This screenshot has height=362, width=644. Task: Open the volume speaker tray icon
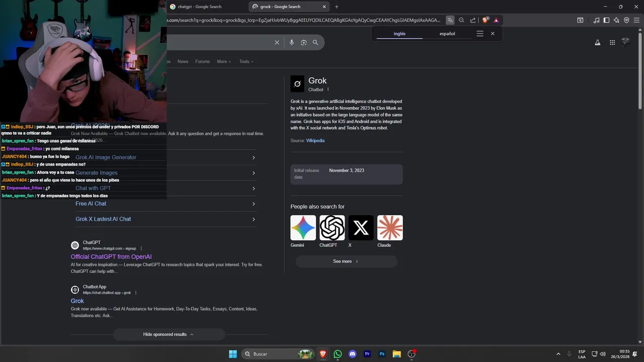tap(603, 354)
